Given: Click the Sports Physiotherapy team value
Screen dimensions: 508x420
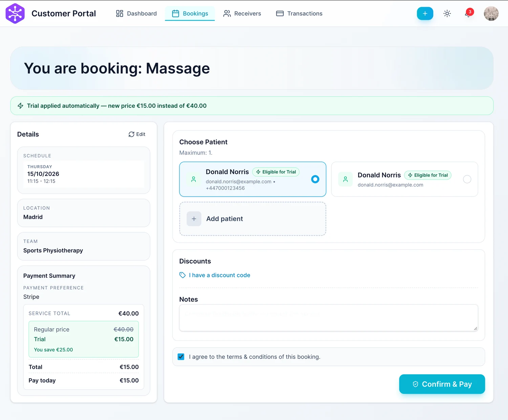Looking at the screenshot, I should (x=53, y=250).
